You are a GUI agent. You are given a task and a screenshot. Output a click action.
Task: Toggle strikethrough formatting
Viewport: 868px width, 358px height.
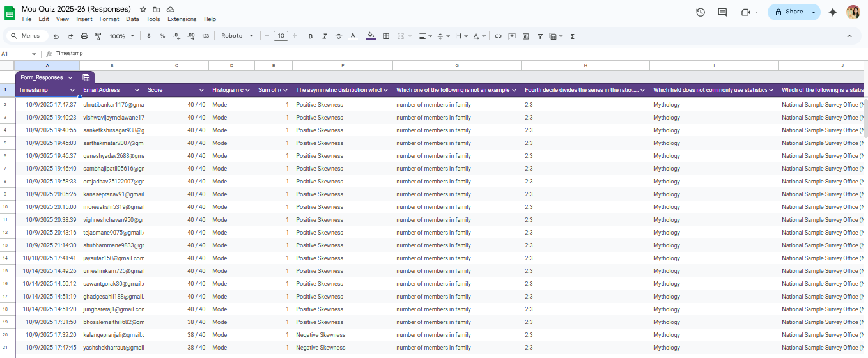click(339, 36)
